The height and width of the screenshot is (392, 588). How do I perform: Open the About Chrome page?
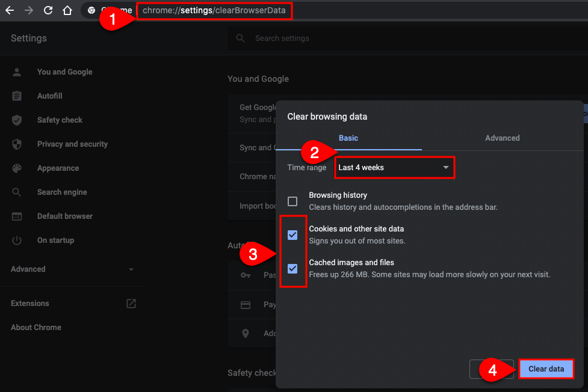[36, 328]
